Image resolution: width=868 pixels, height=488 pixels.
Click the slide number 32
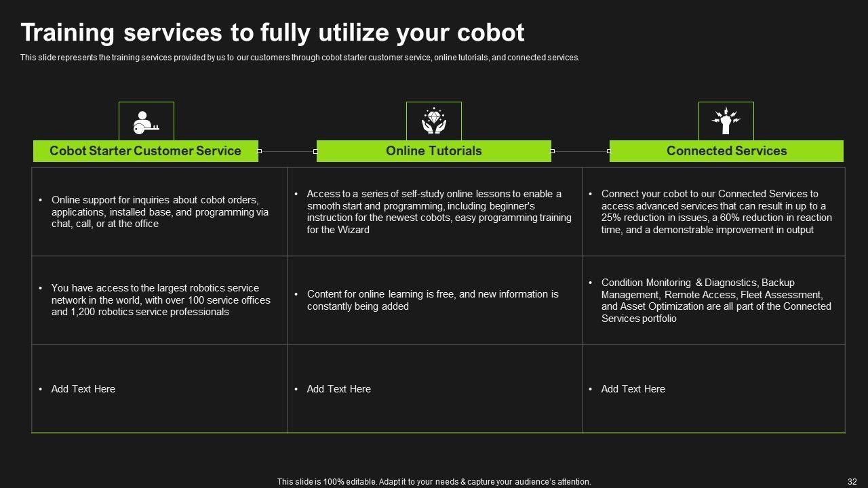pyautogui.click(x=852, y=482)
